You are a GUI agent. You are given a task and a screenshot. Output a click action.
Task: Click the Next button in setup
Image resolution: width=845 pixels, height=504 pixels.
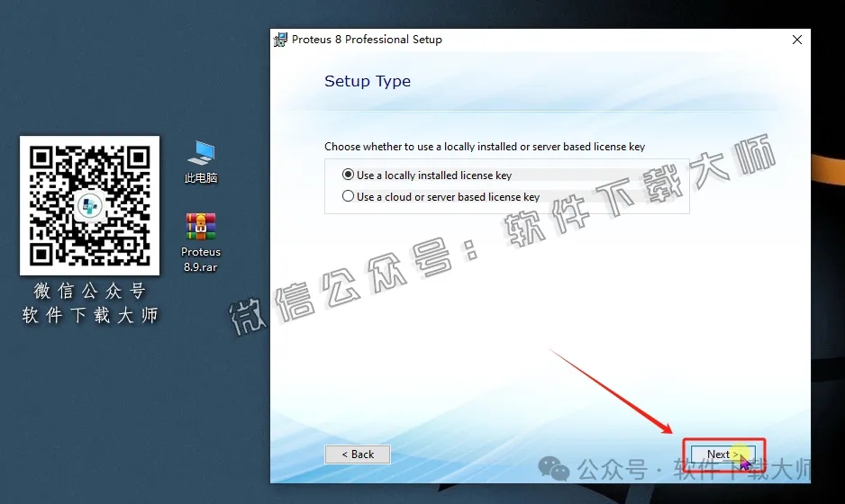(x=723, y=454)
